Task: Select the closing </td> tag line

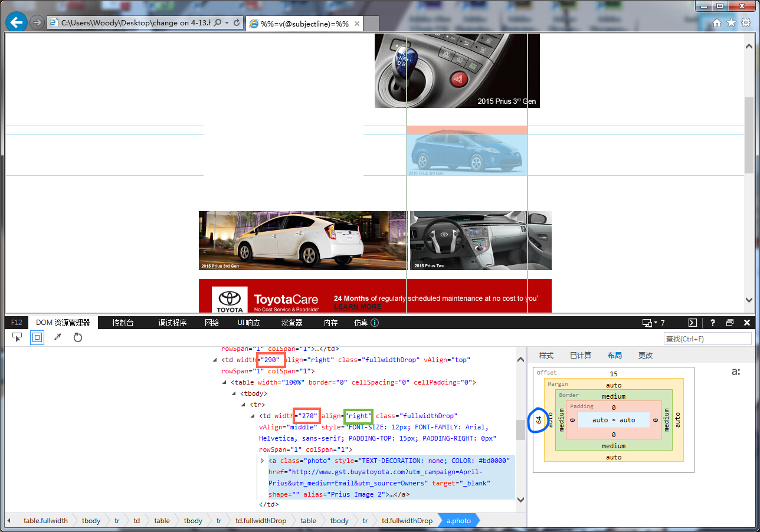Action: click(x=268, y=505)
